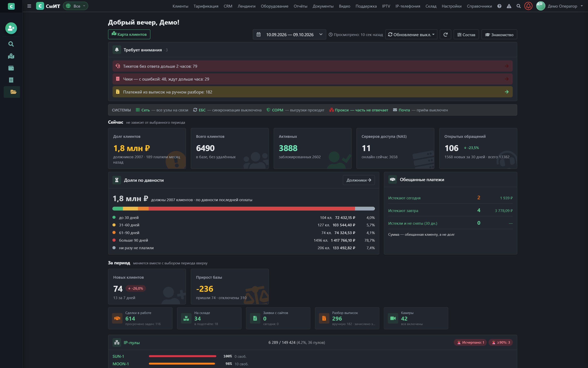Open the Справочники menu
588x368 pixels.
479,6
